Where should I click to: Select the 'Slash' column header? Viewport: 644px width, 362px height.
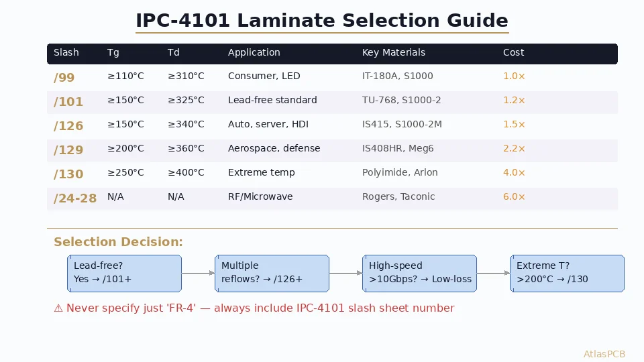[66, 52]
